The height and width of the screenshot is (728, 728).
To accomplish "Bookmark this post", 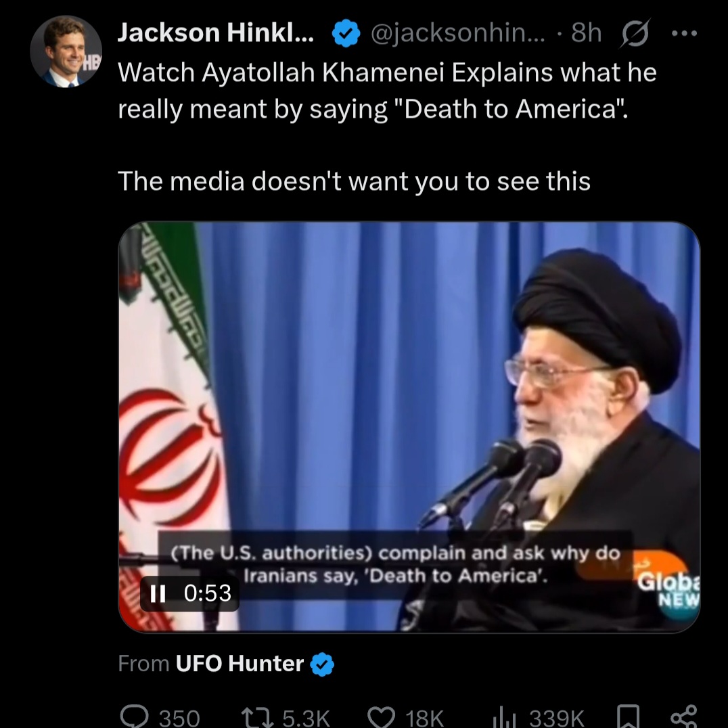I will (627, 716).
